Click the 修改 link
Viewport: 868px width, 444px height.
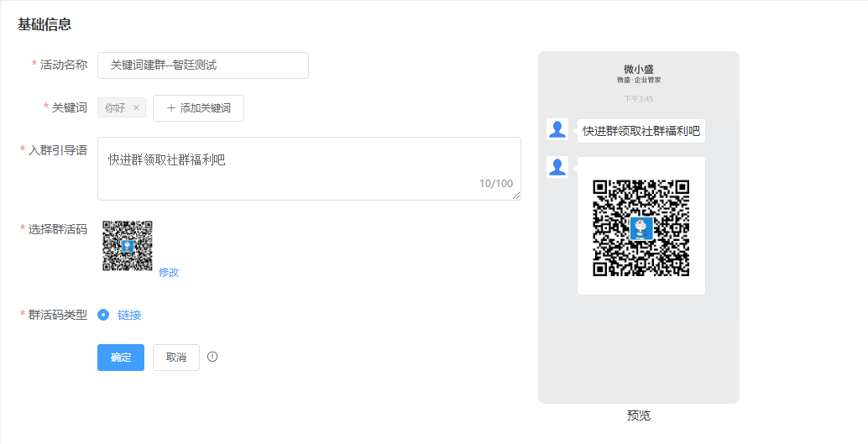coord(169,273)
